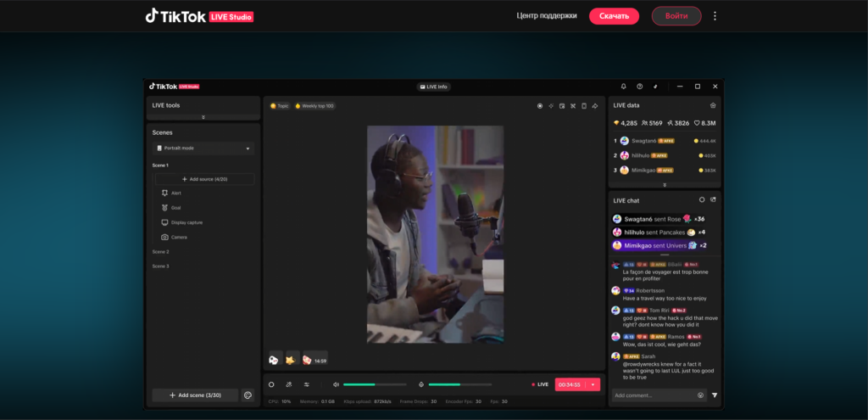
Task: Click Add source (4/20) button
Action: 205,179
